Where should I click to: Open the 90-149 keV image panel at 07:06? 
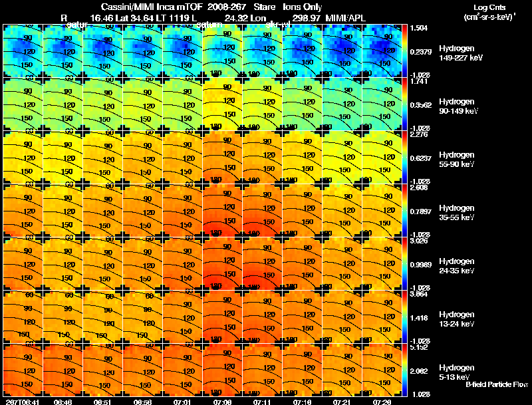pos(222,104)
